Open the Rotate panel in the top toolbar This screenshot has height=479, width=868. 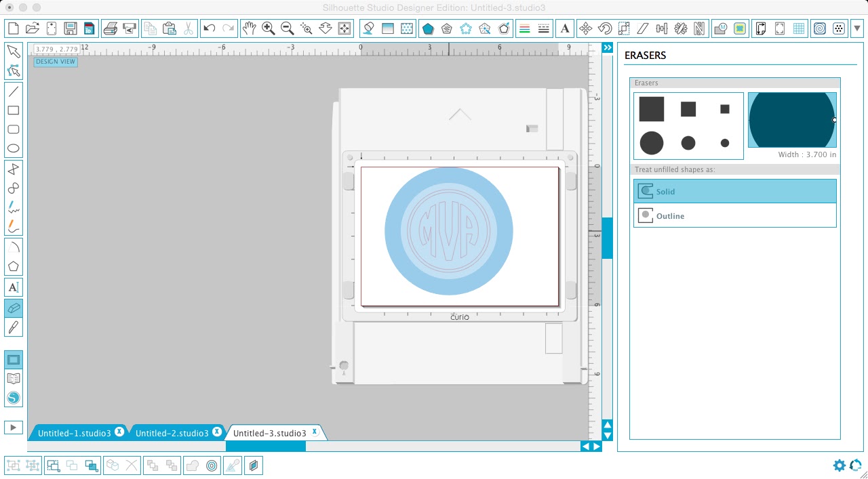click(605, 28)
